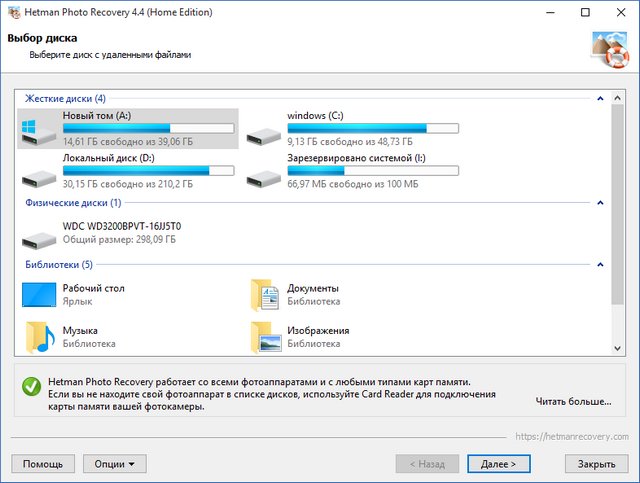Collapse the Библиотеки group
The width and height of the screenshot is (640, 483).
(599, 265)
